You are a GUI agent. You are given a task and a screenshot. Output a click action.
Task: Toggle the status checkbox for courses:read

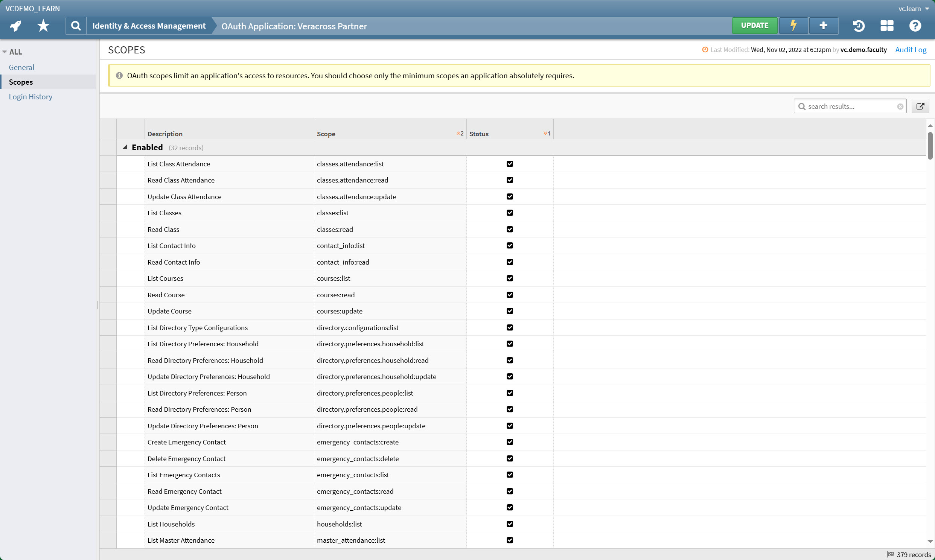(510, 295)
